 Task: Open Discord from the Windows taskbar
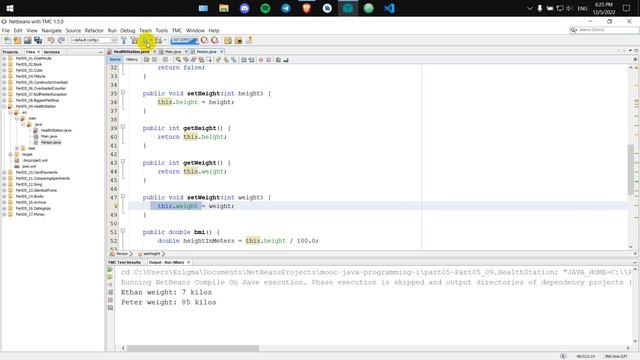(244, 8)
